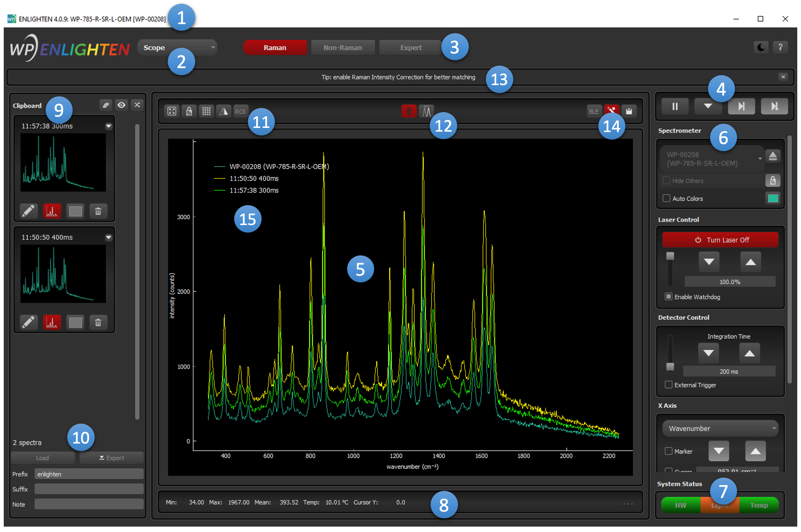Expand the 11:57:38 300ms spectrum menu arrow
Screen dimensions: 801x532
108,126
